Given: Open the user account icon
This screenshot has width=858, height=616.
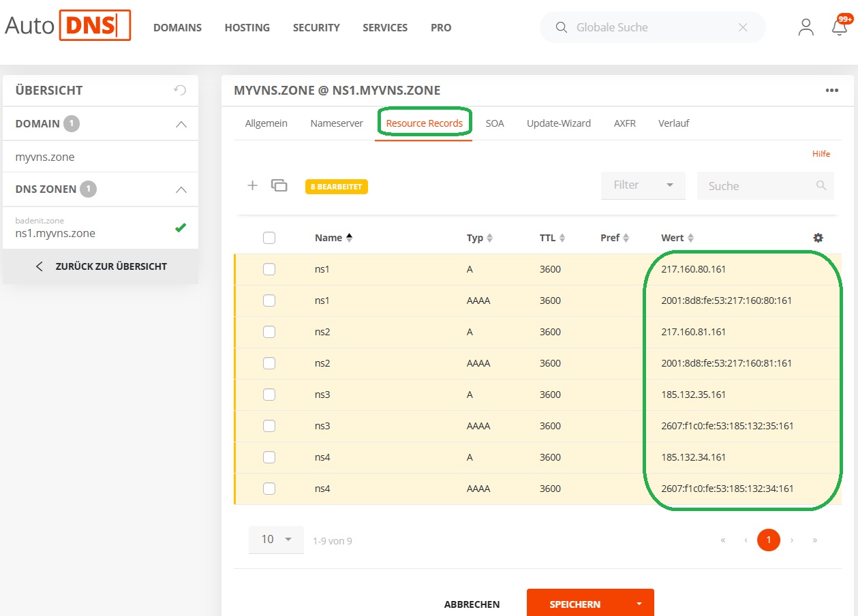Looking at the screenshot, I should (x=806, y=27).
